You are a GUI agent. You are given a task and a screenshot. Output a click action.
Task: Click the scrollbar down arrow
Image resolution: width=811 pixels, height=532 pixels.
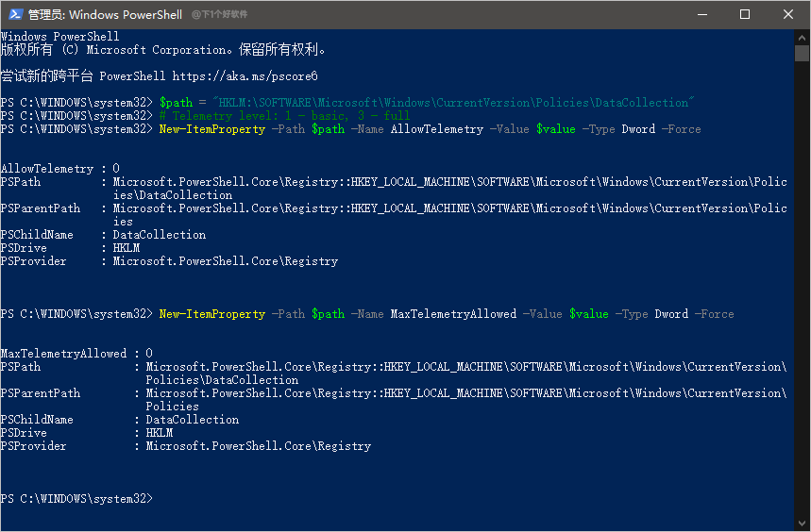click(803, 524)
